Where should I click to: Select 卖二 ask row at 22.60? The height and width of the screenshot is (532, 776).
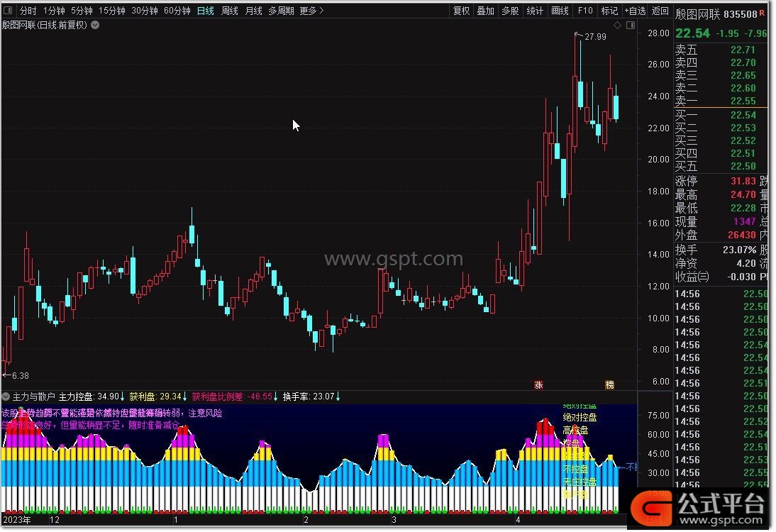click(715, 88)
